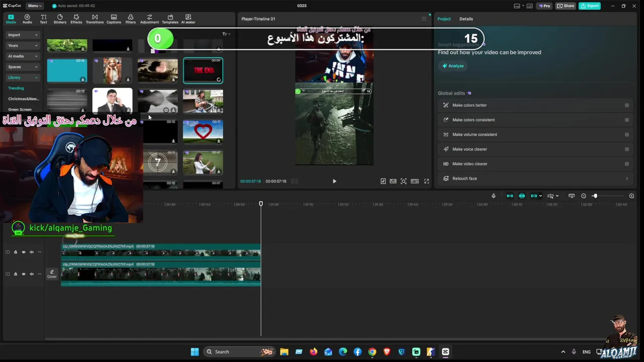This screenshot has height=362, width=644.
Task: Open more options for the upper track
Action: coord(40,252)
